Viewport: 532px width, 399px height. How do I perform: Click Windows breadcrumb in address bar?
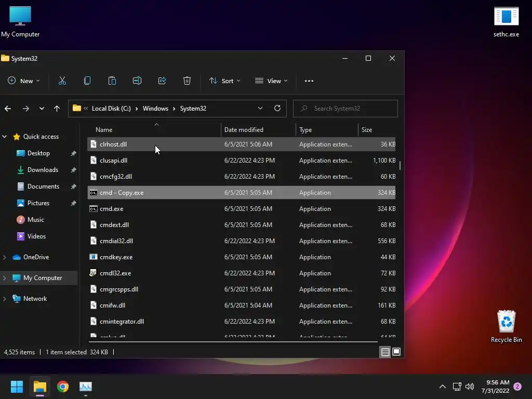(x=155, y=108)
